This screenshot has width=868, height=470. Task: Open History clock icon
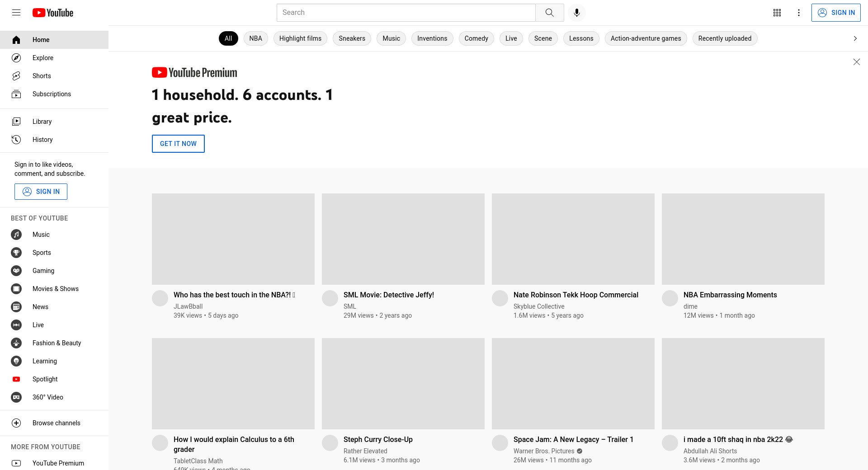click(16, 140)
